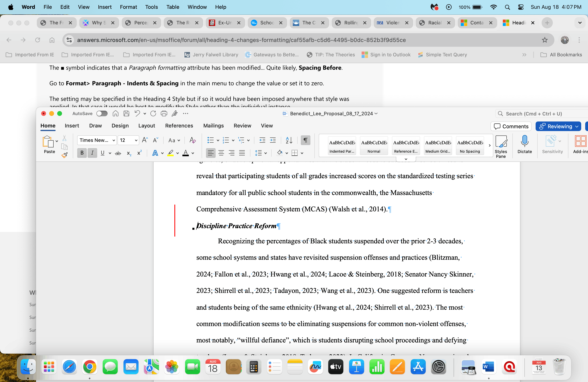This screenshot has width=588, height=382.
Task: Apply strikethrough formatting to text
Action: pyautogui.click(x=118, y=153)
